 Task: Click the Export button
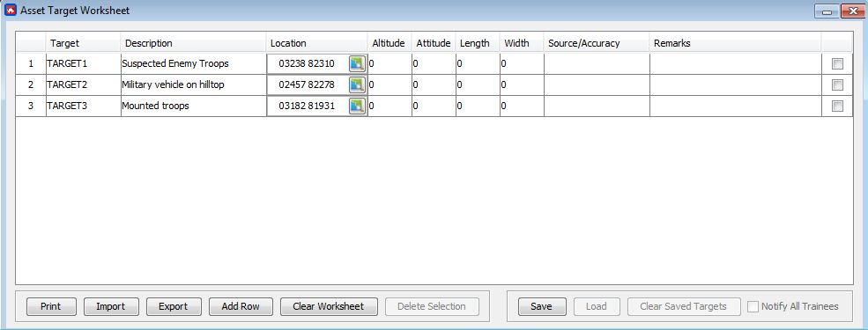(x=174, y=306)
